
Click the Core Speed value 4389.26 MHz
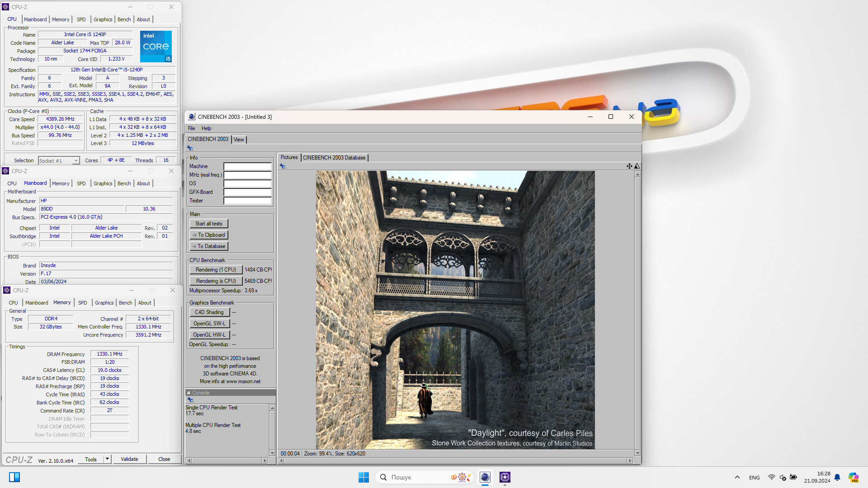click(x=60, y=119)
